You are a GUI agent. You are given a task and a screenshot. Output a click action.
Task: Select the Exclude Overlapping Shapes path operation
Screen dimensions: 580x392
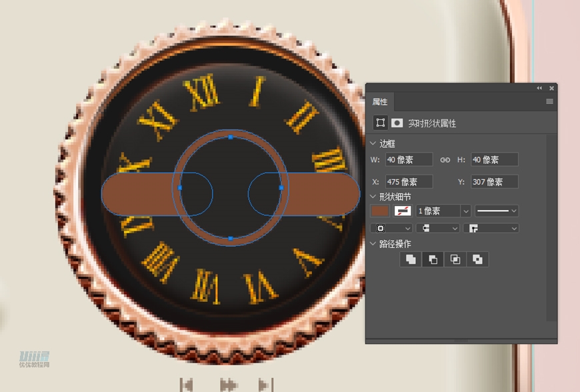[477, 259]
